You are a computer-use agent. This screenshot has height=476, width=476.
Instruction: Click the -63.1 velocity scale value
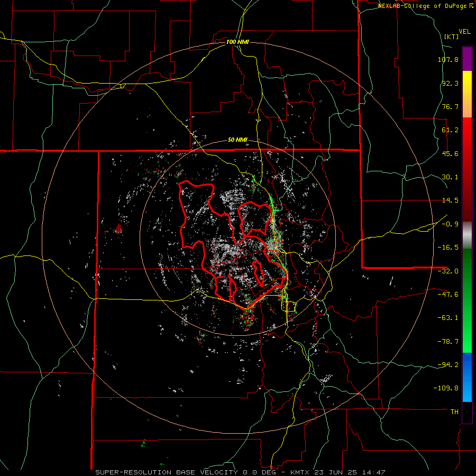(x=448, y=318)
